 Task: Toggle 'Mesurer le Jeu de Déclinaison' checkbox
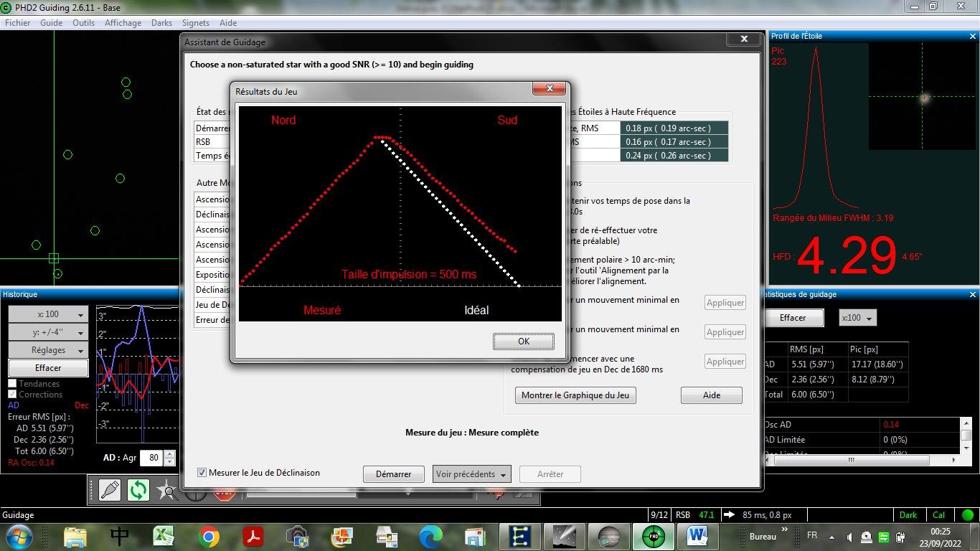click(202, 473)
